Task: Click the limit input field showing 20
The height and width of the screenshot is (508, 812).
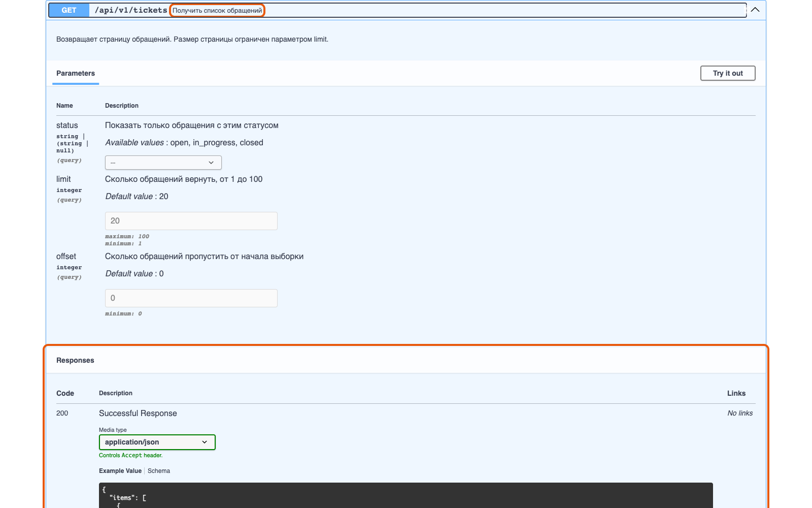Action: tap(191, 221)
